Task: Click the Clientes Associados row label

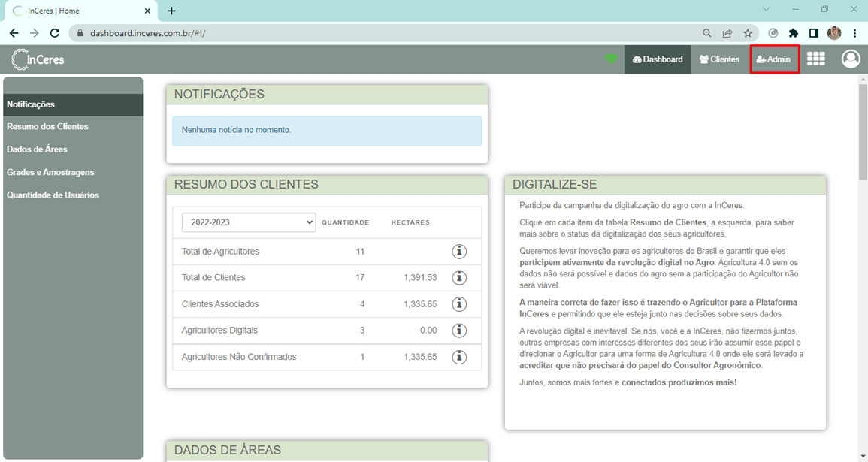Action: pos(219,303)
